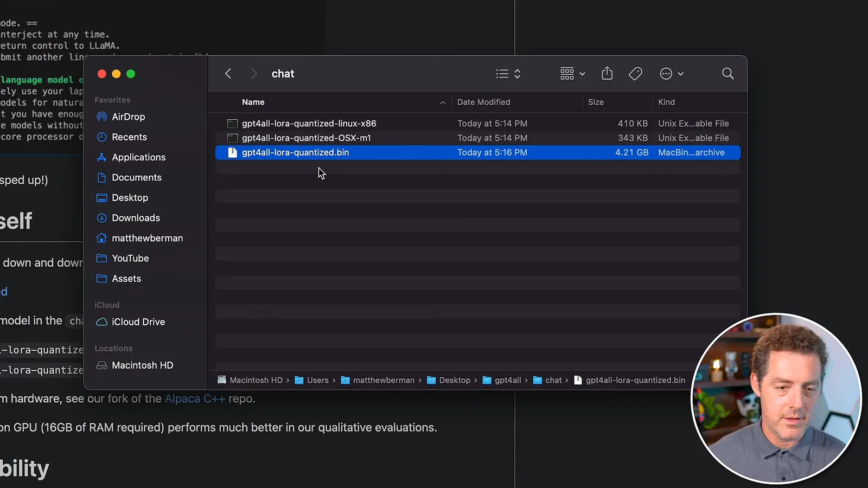Image resolution: width=868 pixels, height=488 pixels.
Task: Click the Tags icon in Finder toolbar
Action: 635,74
